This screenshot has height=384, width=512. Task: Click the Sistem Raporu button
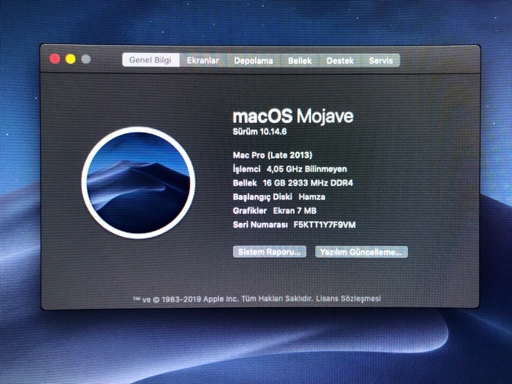tap(269, 252)
